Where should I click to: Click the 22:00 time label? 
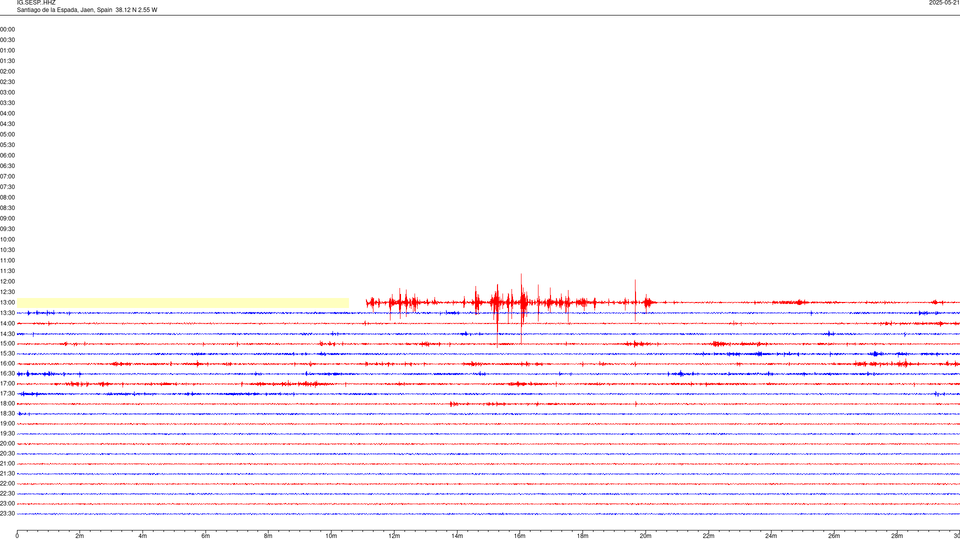(x=7, y=484)
